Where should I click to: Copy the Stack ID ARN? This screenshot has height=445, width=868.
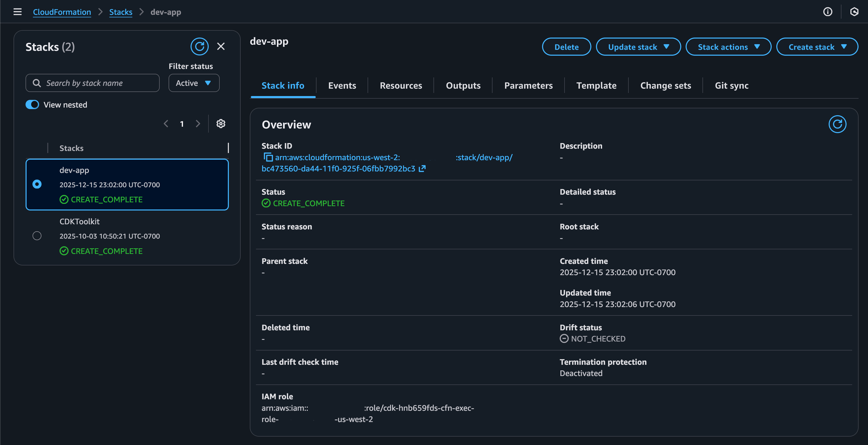[268, 157]
